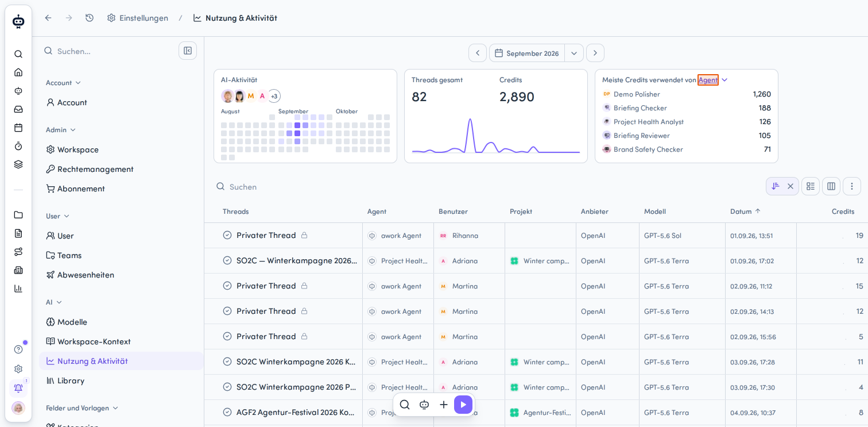
Task: Open the September 2026 date picker
Action: coord(527,53)
